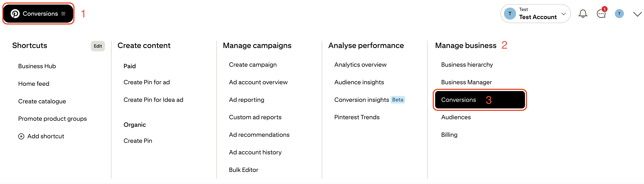
Task: Open Ad account history
Action: point(255,152)
